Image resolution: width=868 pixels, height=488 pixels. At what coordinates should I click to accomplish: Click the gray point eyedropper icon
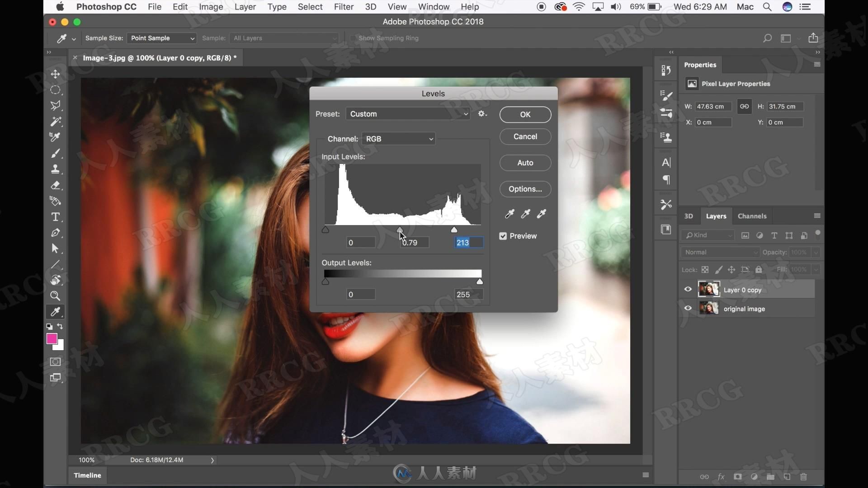525,213
